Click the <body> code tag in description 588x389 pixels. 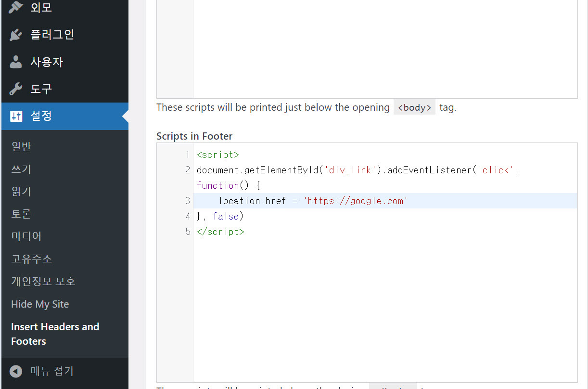point(414,107)
